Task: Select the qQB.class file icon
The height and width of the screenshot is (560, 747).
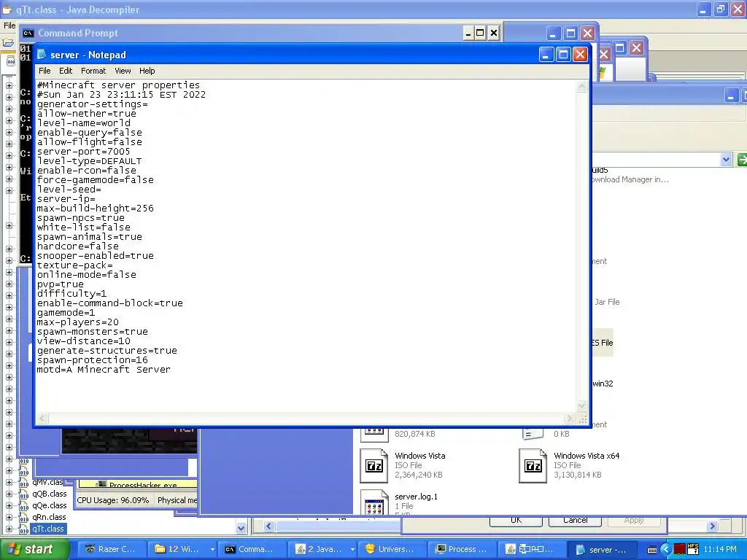Action: (x=24, y=494)
